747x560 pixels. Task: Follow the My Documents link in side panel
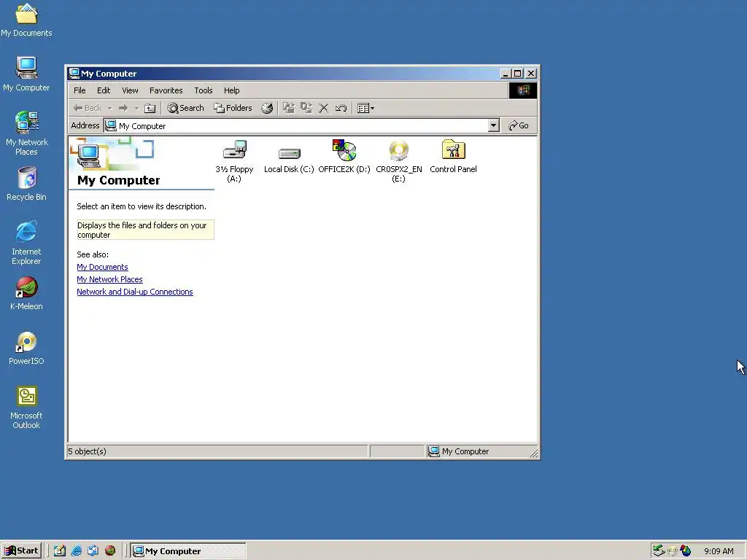point(102,267)
